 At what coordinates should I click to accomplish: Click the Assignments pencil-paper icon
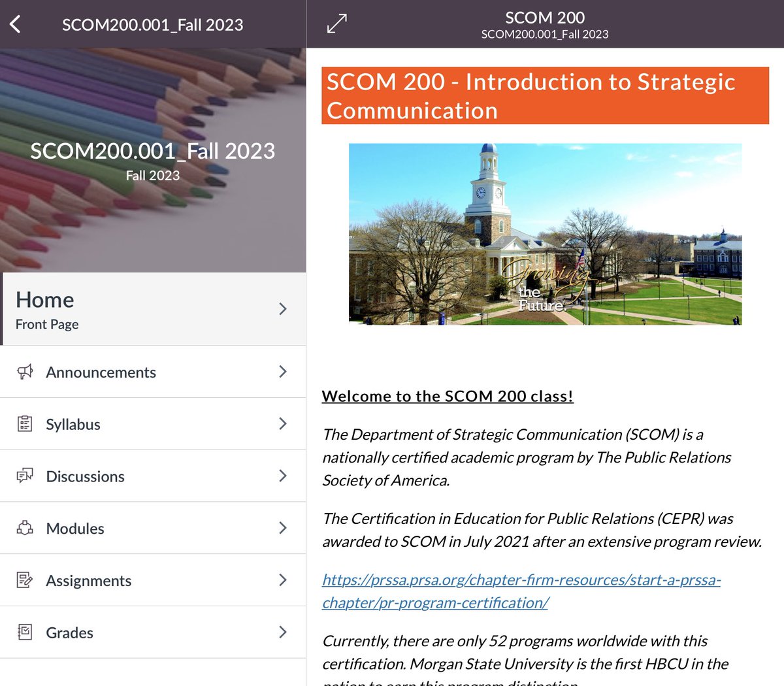click(x=25, y=580)
